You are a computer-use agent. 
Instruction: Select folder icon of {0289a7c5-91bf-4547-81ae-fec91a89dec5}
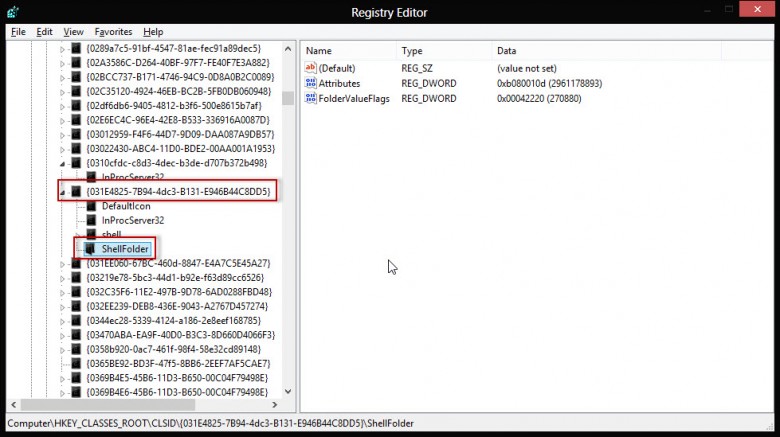pos(76,48)
